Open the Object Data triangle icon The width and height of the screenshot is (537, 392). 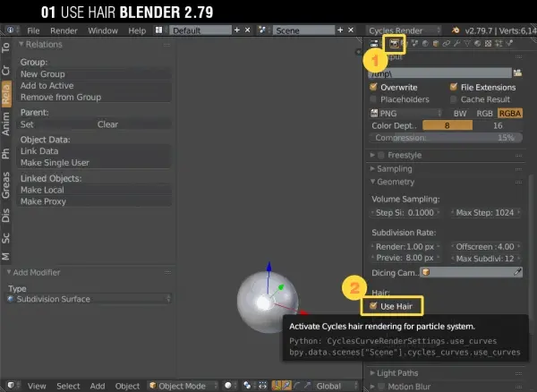(x=467, y=44)
